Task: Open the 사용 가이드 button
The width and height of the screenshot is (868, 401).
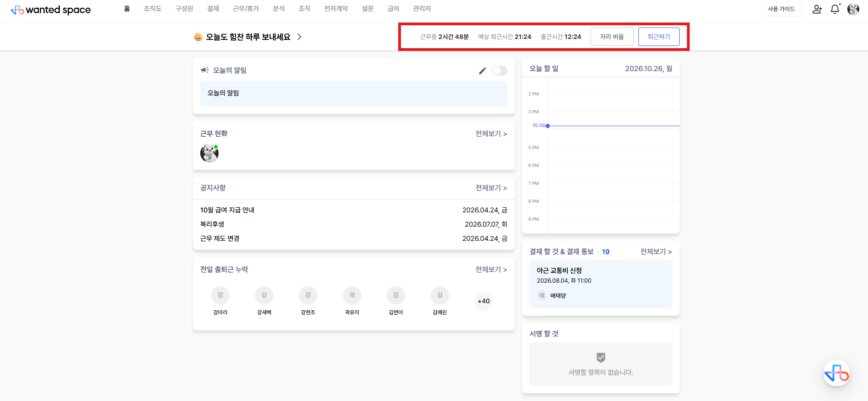Action: (781, 9)
